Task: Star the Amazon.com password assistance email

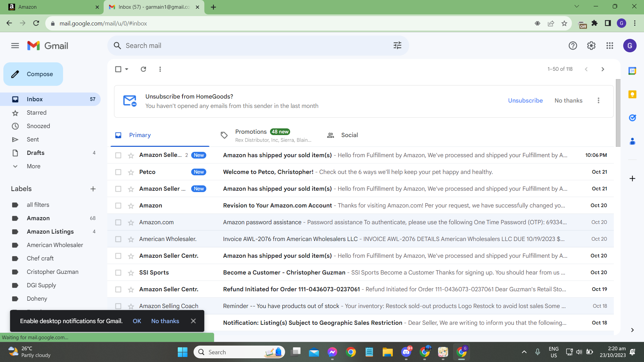Action: (x=131, y=223)
